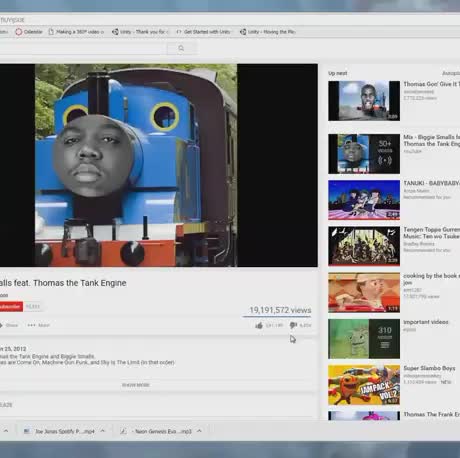Click the 'Up next' heading

[337, 73]
